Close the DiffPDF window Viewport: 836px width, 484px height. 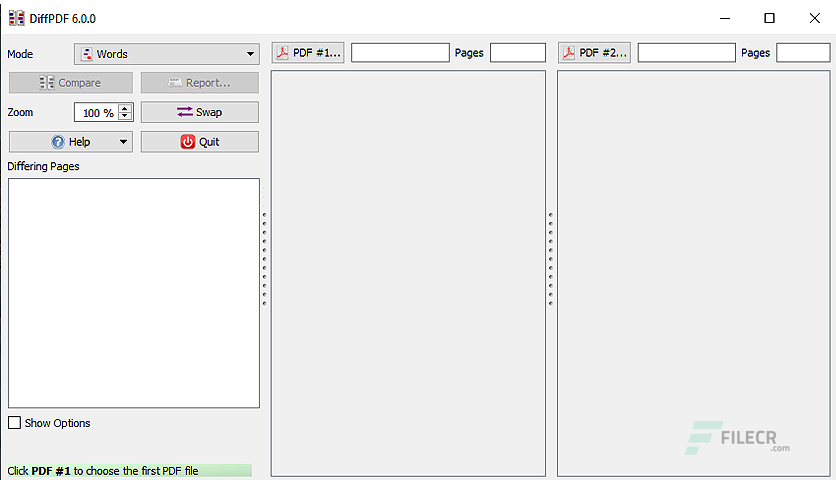click(x=814, y=18)
